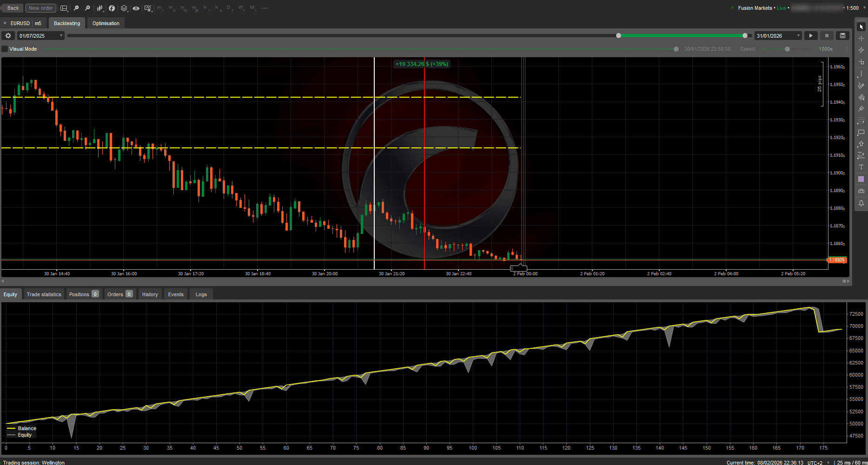Open the Trade statistics tab
Screen dimensions: 868x465
(44, 294)
